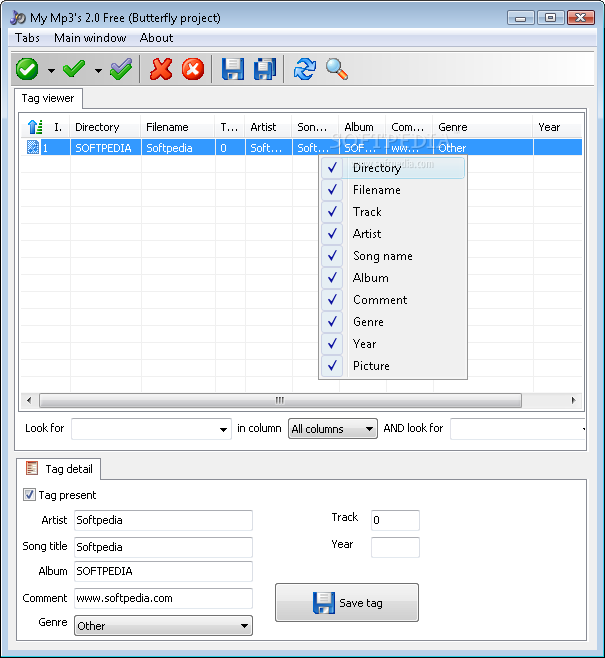The height and width of the screenshot is (658, 605).
Task: Click the blue refresh arrows icon
Action: [x=305, y=69]
